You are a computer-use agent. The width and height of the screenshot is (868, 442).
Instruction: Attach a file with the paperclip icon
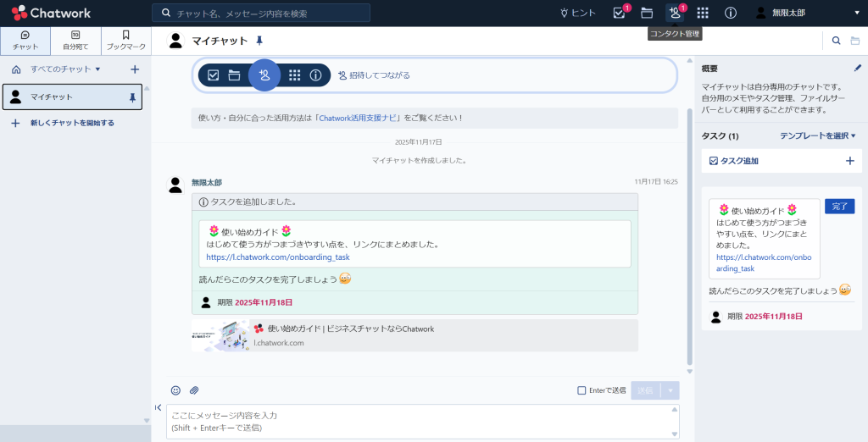click(x=194, y=390)
